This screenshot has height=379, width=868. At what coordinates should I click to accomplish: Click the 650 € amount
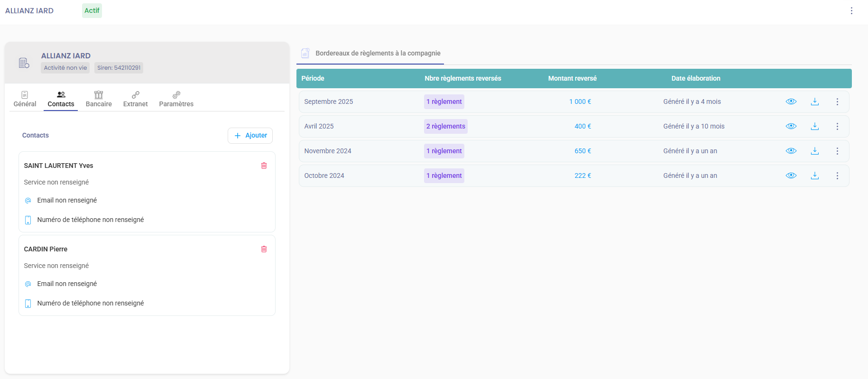coord(583,151)
